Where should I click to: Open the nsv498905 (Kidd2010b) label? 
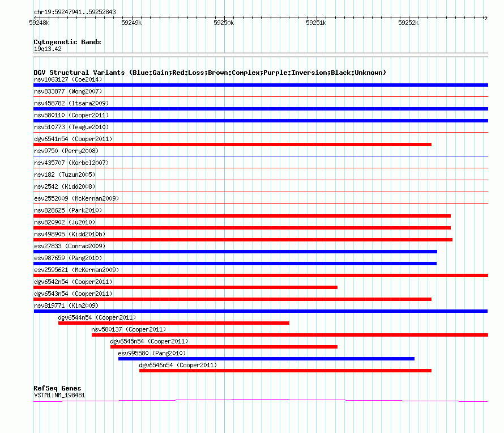[x=70, y=234]
